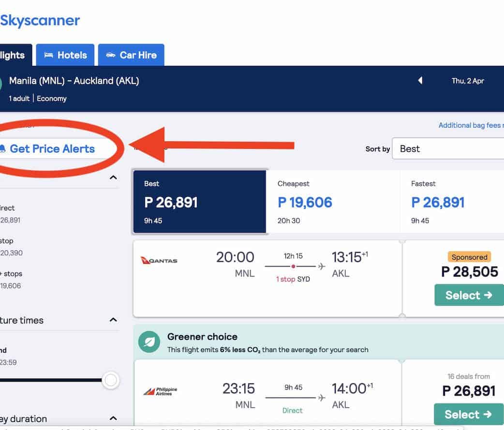504x430 pixels.
Task: Click the car icon on Car Hire tab
Action: pos(110,55)
